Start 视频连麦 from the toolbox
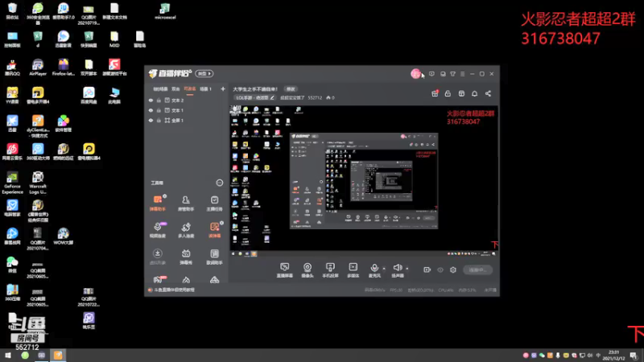Image resolution: width=644 pixels, height=362 pixels. 157,230
